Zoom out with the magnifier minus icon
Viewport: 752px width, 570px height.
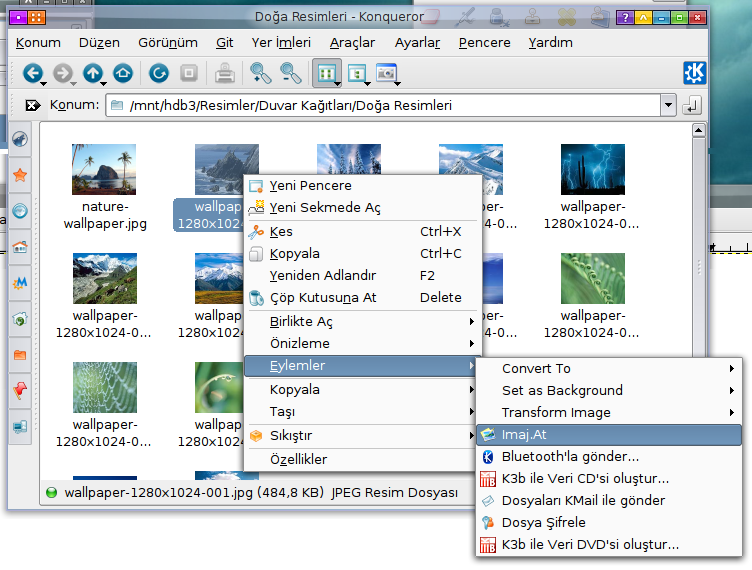coord(291,73)
